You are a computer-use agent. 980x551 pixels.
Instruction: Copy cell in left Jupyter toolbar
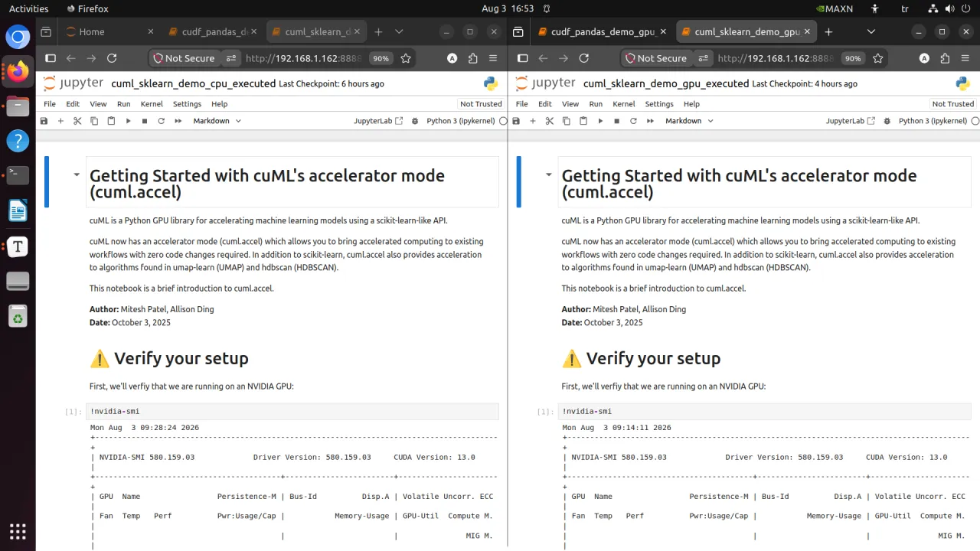tap(94, 121)
